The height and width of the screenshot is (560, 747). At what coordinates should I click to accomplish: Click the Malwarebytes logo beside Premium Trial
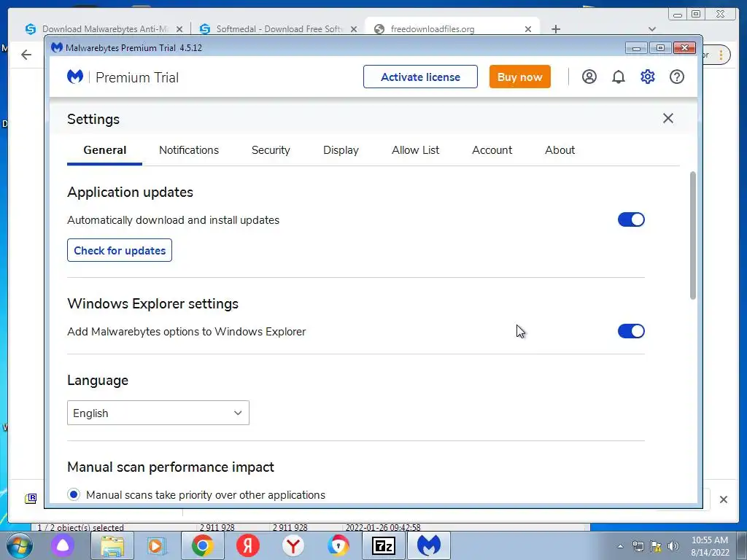pyautogui.click(x=75, y=77)
